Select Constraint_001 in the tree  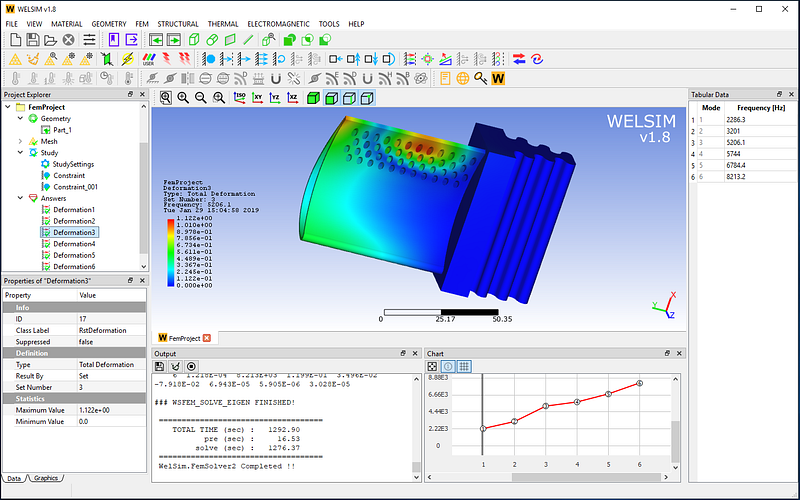coord(76,187)
